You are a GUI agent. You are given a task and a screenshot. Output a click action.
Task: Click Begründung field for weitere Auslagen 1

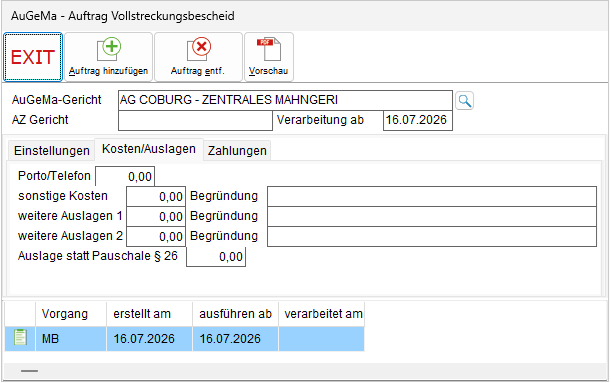point(432,217)
